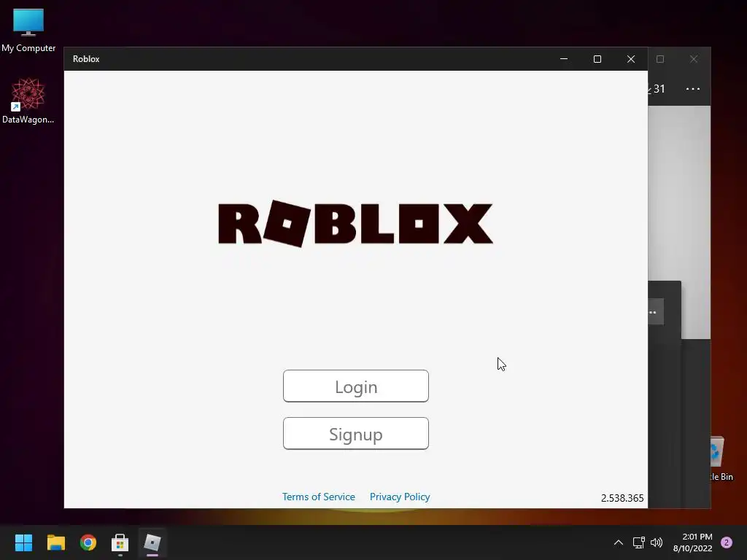Open the notification badge showing 2
Viewport: 747px width, 560px height.
coord(727,542)
